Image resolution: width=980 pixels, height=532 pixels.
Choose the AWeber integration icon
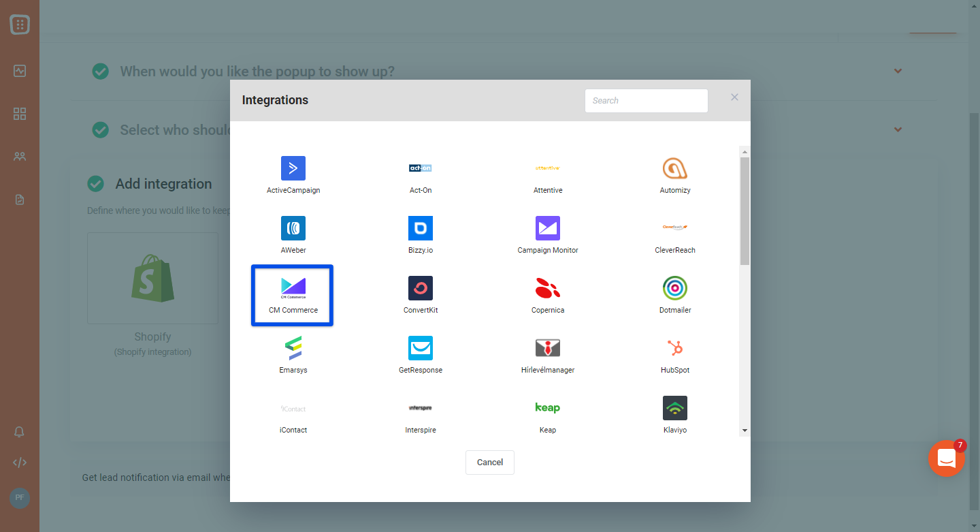coord(293,228)
